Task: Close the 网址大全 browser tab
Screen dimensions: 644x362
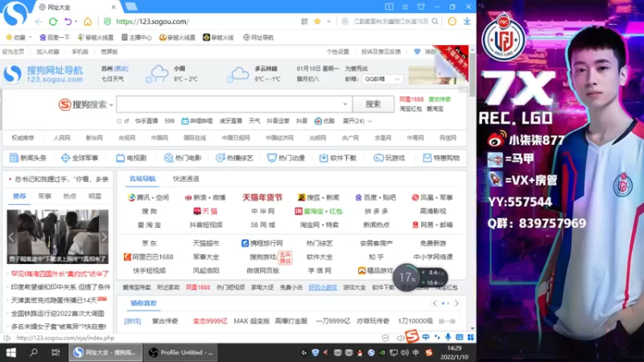Action: [x=114, y=7]
